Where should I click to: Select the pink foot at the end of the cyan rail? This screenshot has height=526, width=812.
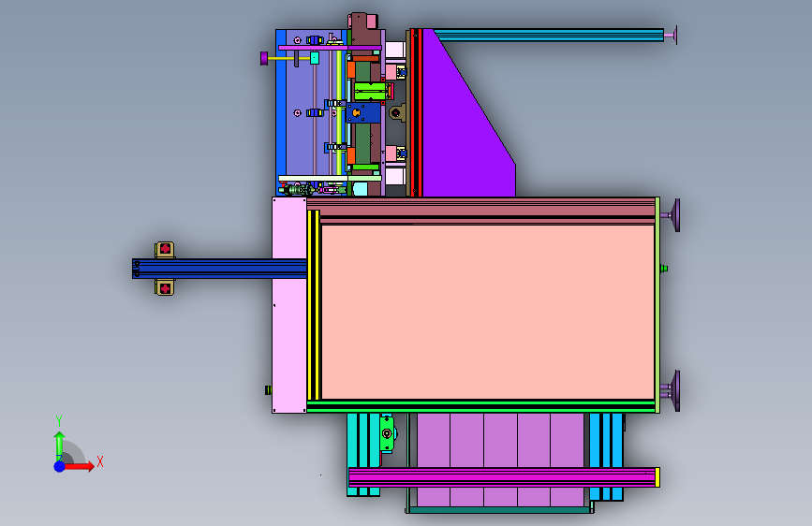[x=672, y=36]
